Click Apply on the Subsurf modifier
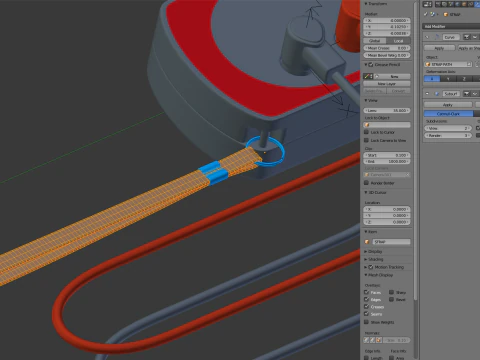The width and height of the screenshot is (480, 360). coord(448,105)
